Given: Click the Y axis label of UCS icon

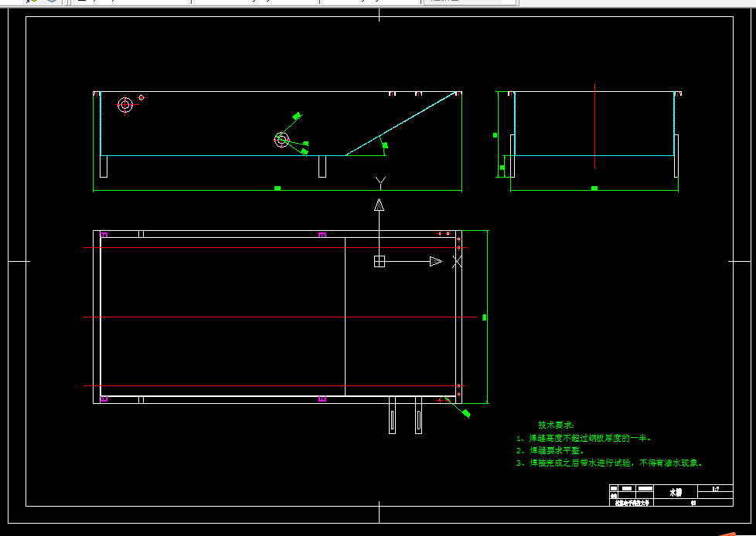Looking at the screenshot, I should (380, 183).
